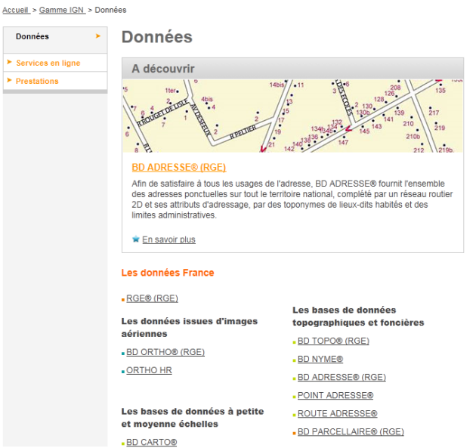Image resolution: width=476 pixels, height=448 pixels.
Task: Click arrow icon next to Prestations
Action: (x=9, y=80)
